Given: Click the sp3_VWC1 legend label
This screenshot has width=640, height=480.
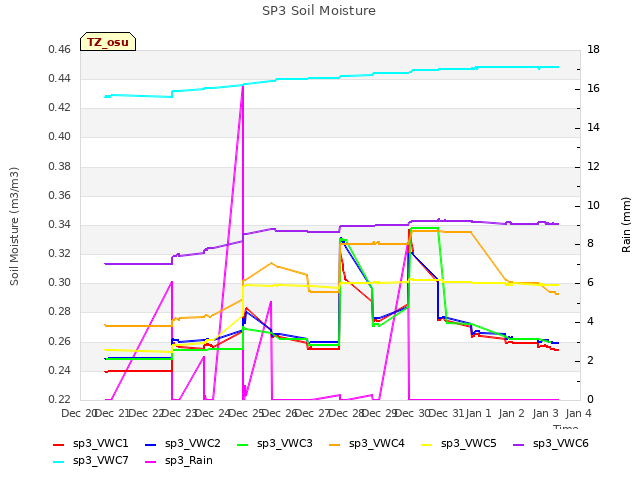Looking at the screenshot, I should (100, 443).
